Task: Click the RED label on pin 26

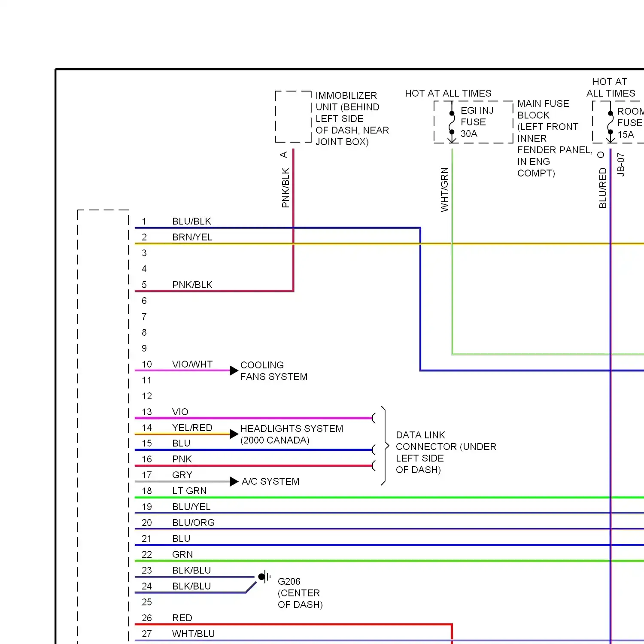Action: tap(182, 618)
